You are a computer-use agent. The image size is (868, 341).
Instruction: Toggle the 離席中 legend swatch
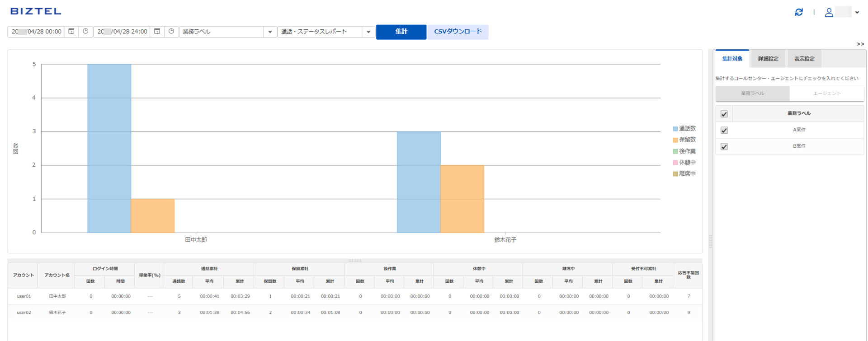(x=675, y=174)
